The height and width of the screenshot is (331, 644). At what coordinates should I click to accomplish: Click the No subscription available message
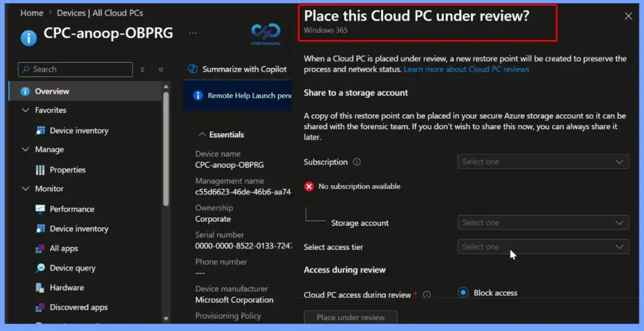tap(359, 186)
